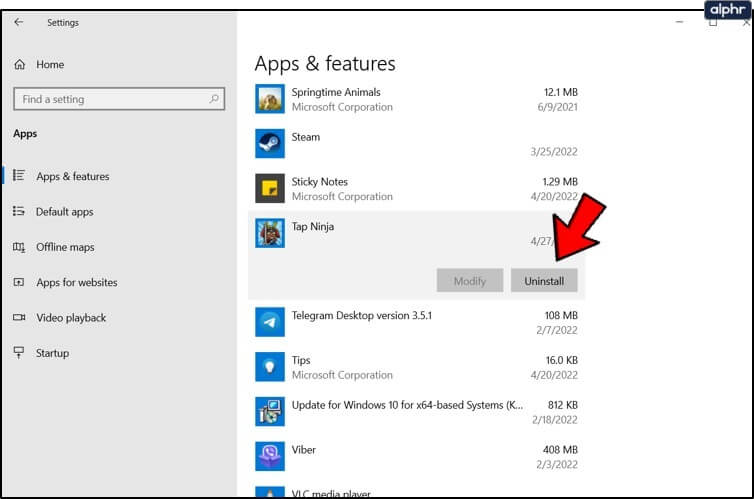
Task: Click the greyed Modify button
Action: tap(470, 281)
